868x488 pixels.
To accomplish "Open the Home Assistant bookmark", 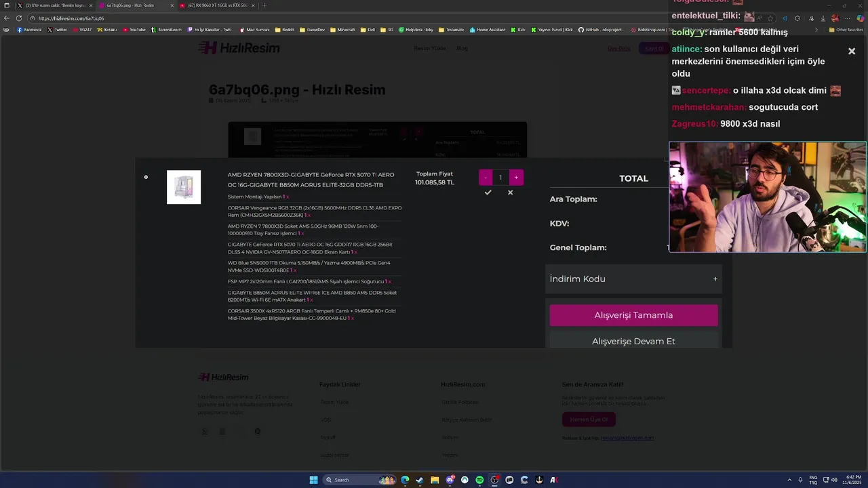I will (x=488, y=30).
